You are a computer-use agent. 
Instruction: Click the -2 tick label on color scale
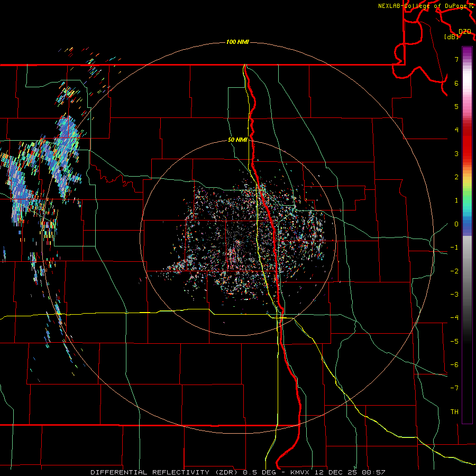pos(454,271)
